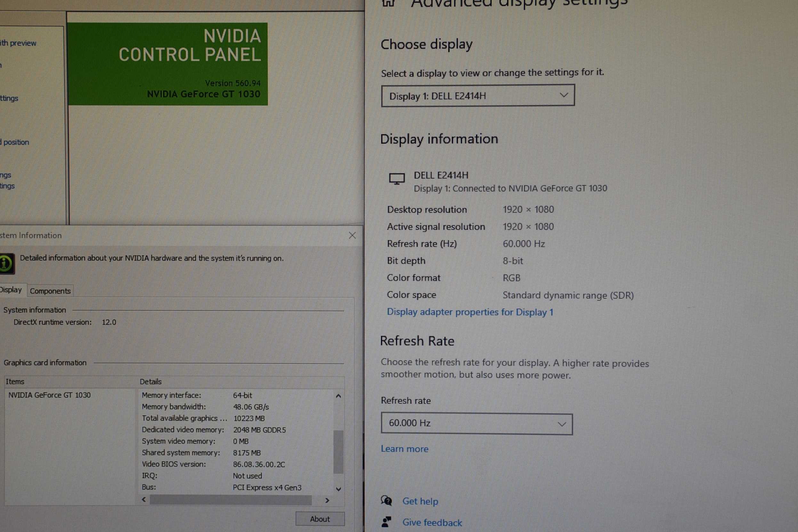Expand the 60.000 Hz refresh rate dropdown

point(476,423)
